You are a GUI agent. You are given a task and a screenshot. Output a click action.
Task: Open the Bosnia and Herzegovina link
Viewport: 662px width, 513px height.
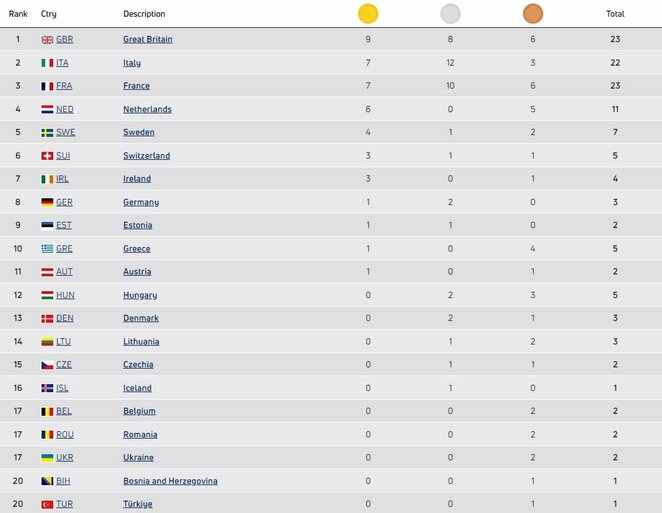[x=170, y=481]
